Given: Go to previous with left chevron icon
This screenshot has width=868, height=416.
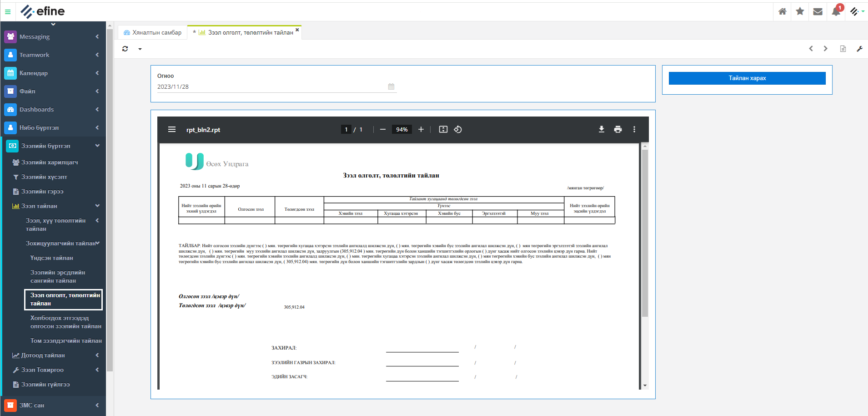Looking at the screenshot, I should pyautogui.click(x=811, y=49).
